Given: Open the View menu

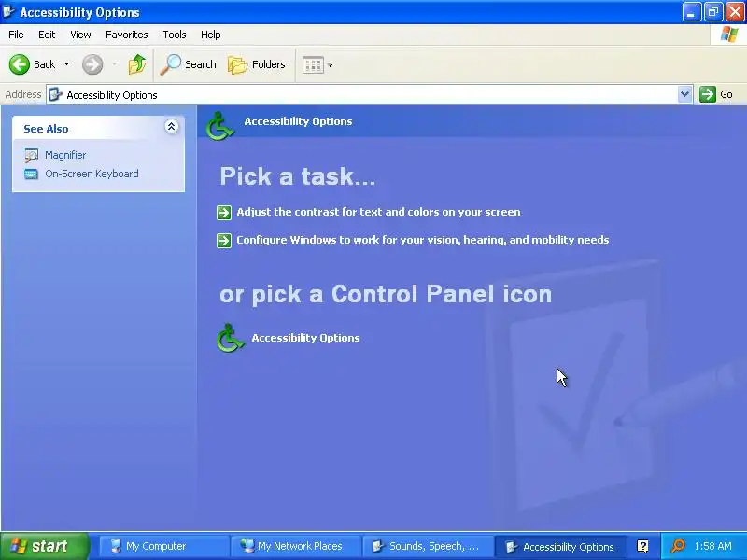Looking at the screenshot, I should pos(80,35).
